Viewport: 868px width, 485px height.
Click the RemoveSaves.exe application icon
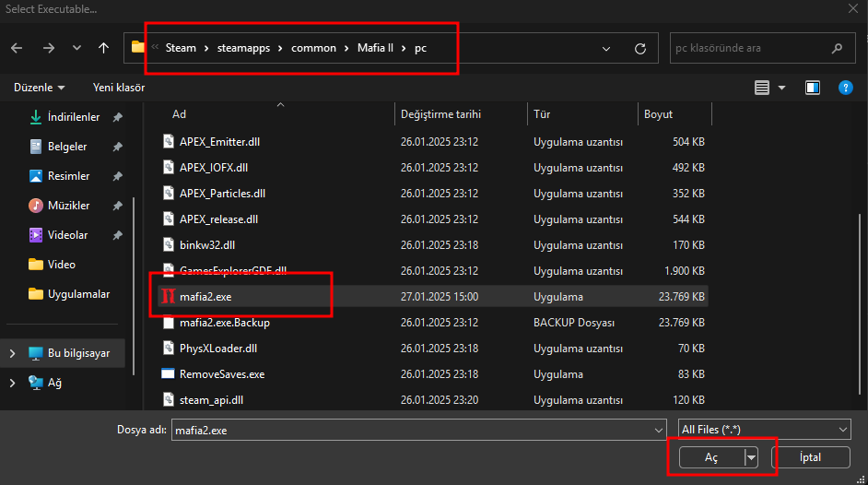(168, 373)
